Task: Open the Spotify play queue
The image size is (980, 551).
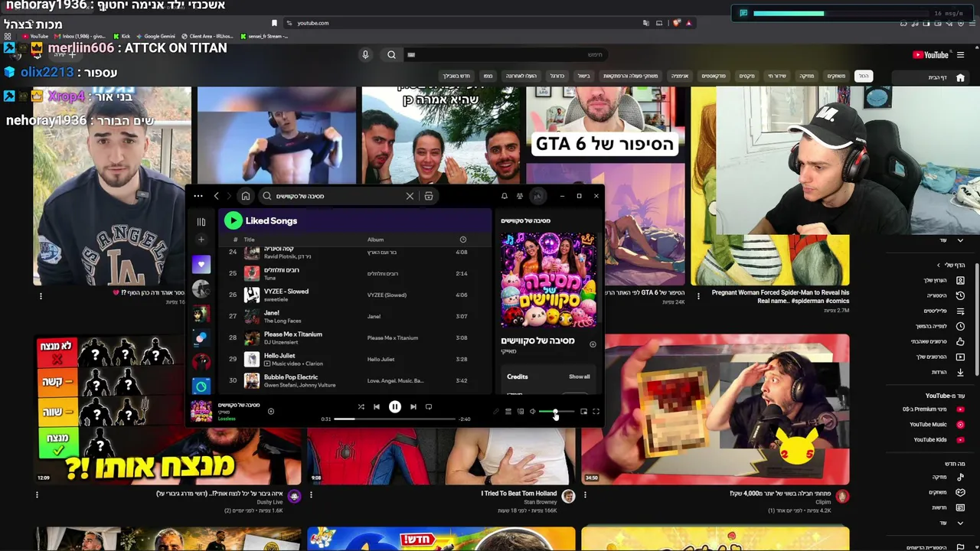Action: (508, 412)
